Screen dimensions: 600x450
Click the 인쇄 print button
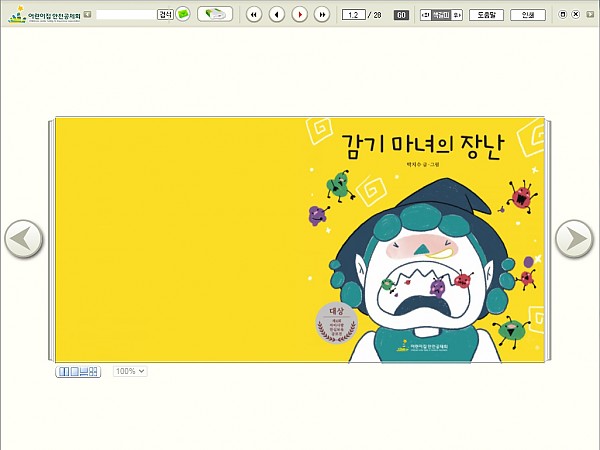tap(528, 15)
